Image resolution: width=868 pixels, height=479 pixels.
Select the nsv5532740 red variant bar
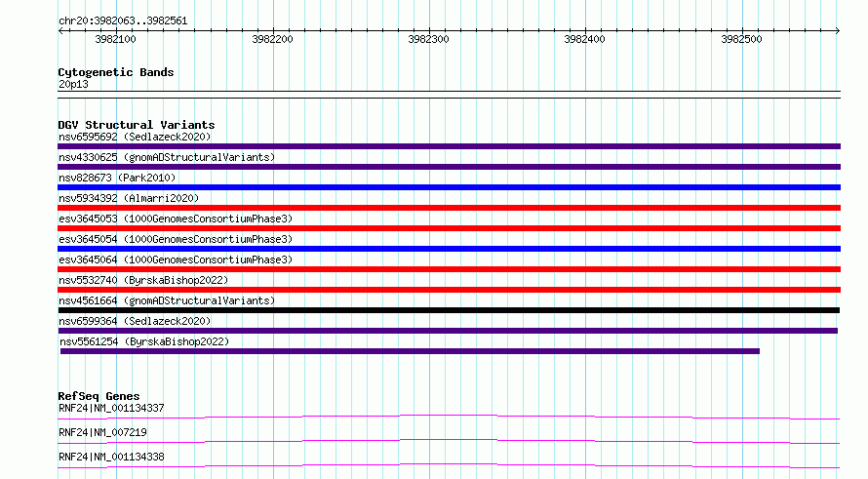(449, 290)
